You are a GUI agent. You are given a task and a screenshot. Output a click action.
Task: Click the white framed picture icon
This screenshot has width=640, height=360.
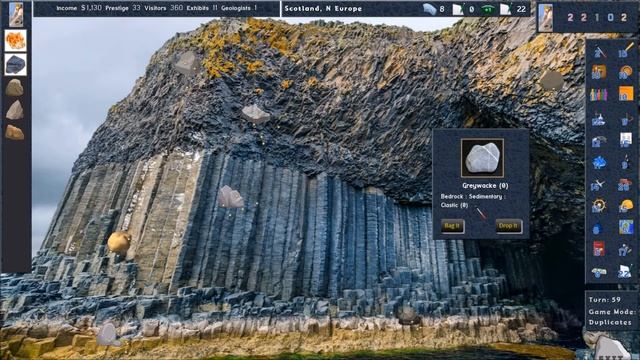(625, 140)
